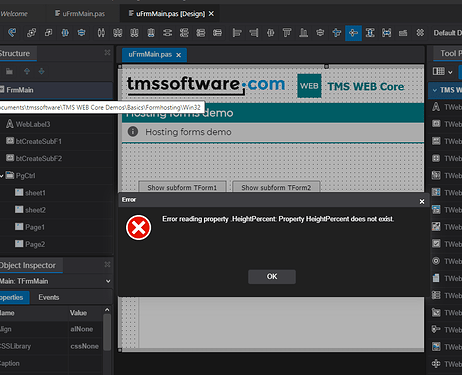Select btCreateSubF2 in the Structure tree

click(39, 159)
